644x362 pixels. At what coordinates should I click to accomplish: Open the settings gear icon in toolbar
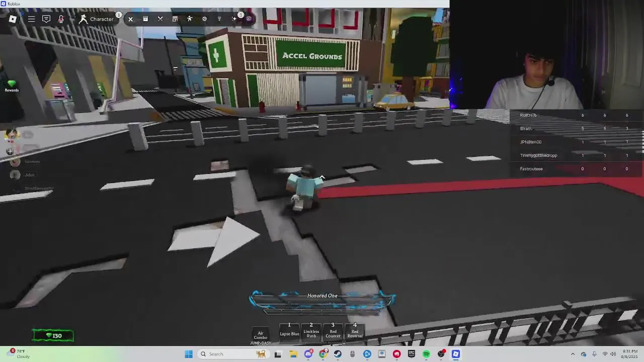pyautogui.click(x=204, y=19)
